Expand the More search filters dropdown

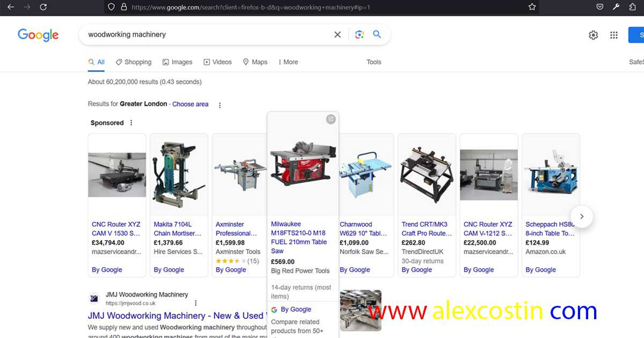coord(288,62)
